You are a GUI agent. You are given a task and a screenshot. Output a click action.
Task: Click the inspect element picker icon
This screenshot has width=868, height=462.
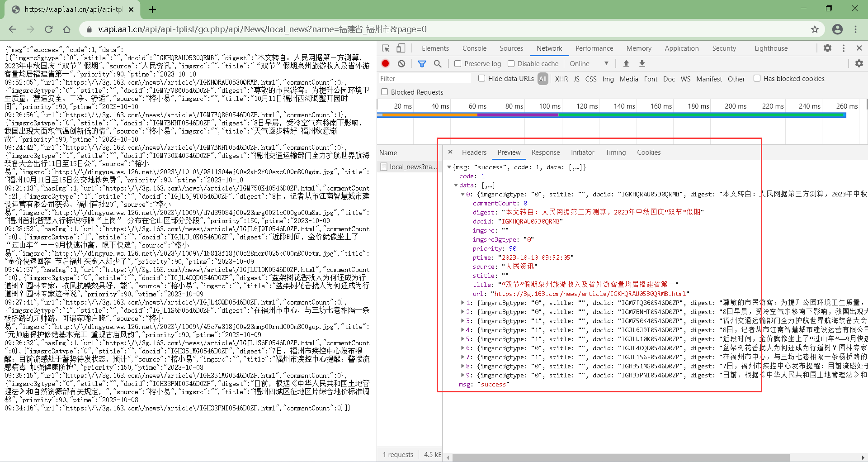[x=386, y=48]
